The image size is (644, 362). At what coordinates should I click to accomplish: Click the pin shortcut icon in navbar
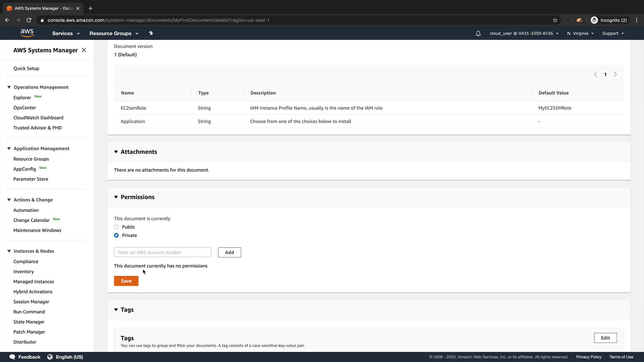pos(151,33)
